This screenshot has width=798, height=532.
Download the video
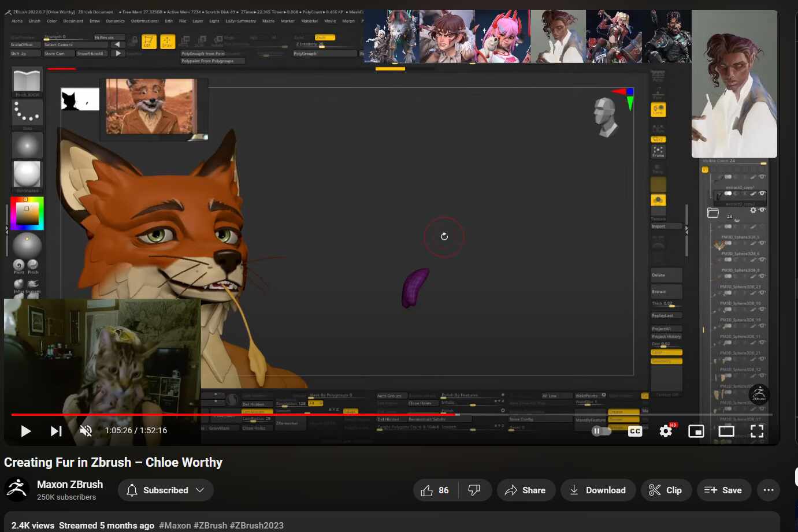click(598, 490)
